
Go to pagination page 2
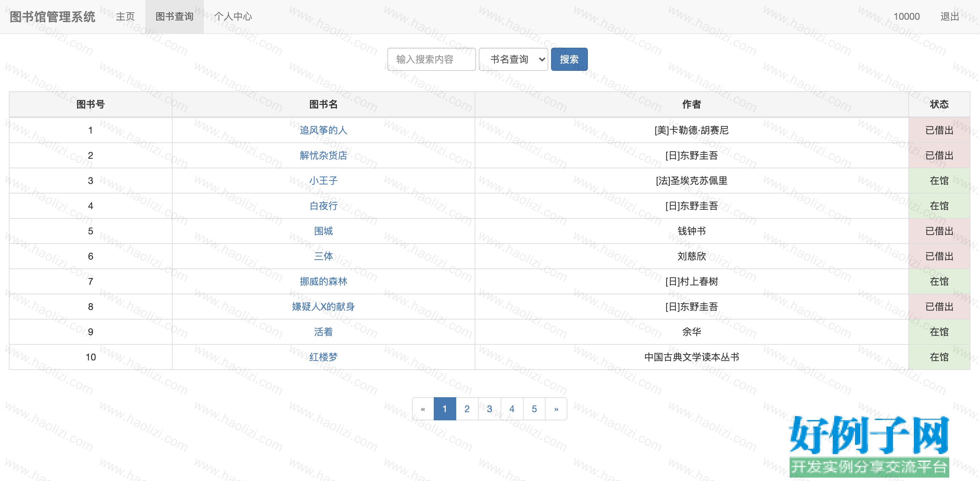coord(467,409)
